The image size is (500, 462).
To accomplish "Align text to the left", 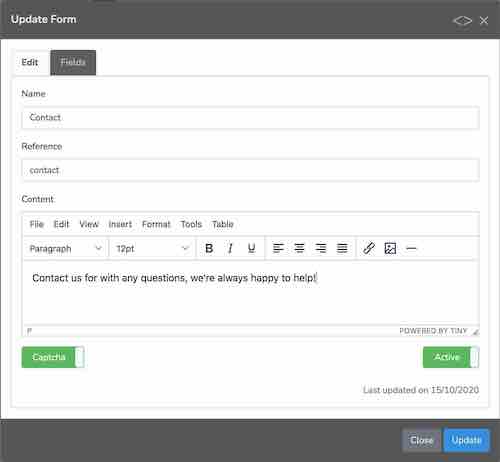I will coord(278,248).
